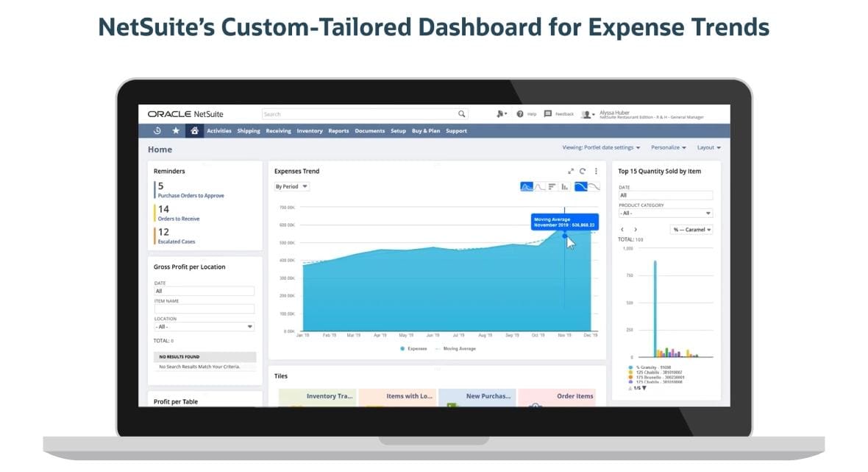Viewport: 868px width, 472px height.
Task: Open the Inventory menu
Action: (x=310, y=131)
